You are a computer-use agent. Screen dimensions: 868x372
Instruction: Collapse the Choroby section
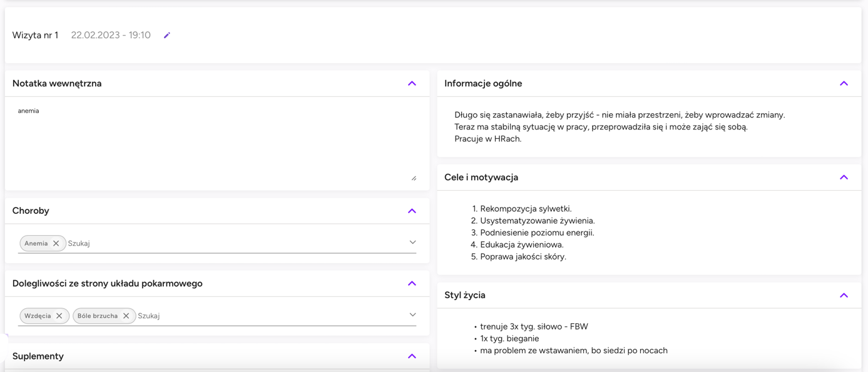pos(412,211)
